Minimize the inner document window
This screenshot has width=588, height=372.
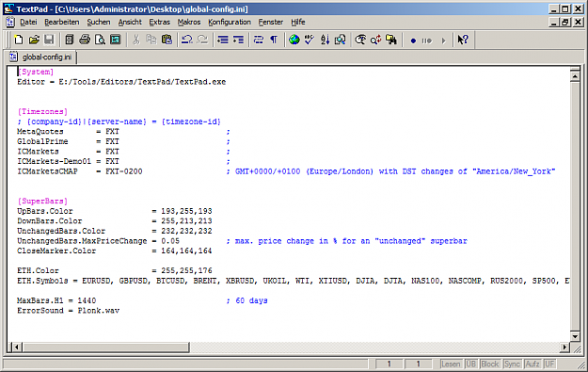554,23
